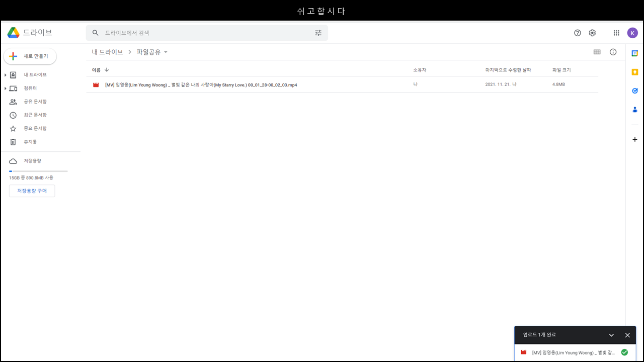
Task: Open Google Keep side panel
Action: pyautogui.click(x=635, y=72)
